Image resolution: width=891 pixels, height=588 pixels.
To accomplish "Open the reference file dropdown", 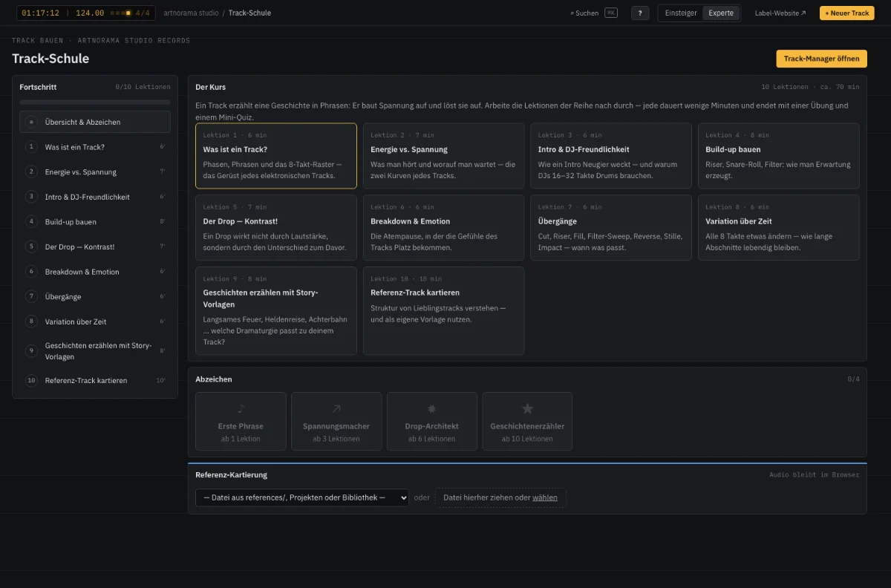I will [x=302, y=497].
